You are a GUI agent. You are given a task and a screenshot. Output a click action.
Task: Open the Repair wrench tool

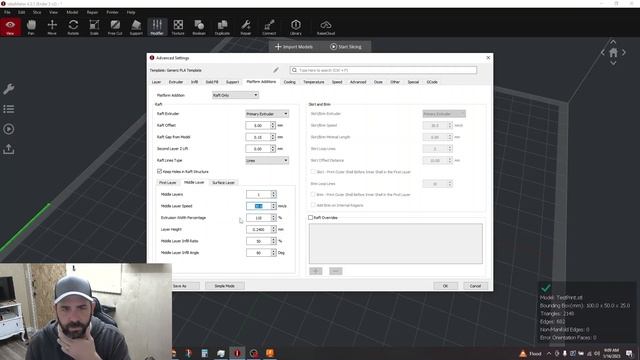(246, 27)
